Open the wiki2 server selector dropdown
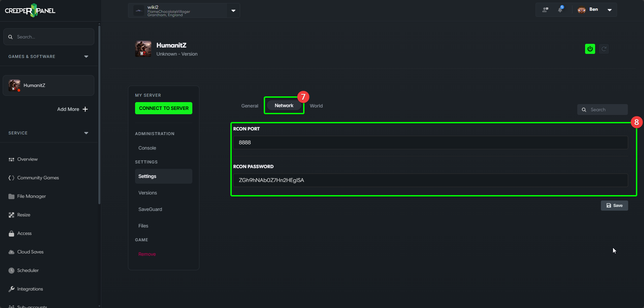Image resolution: width=644 pixels, height=308 pixels. point(233,10)
